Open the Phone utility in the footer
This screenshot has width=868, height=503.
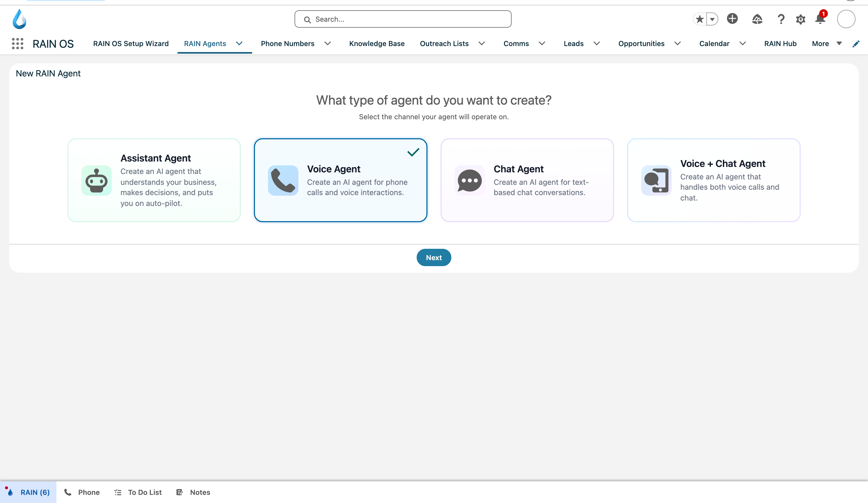tap(82, 492)
